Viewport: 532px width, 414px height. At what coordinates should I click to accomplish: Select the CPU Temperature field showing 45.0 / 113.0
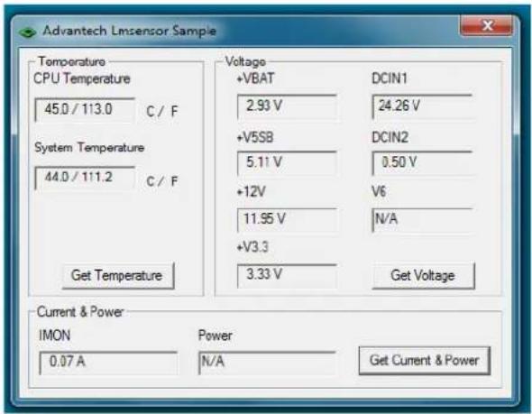coord(85,110)
